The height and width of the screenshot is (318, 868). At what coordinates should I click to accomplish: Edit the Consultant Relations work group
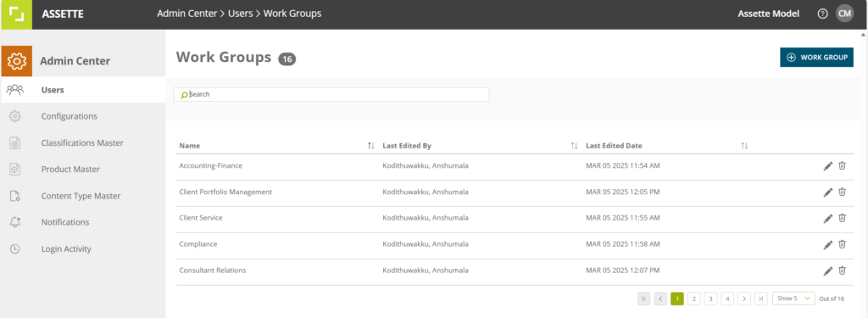[827, 271]
